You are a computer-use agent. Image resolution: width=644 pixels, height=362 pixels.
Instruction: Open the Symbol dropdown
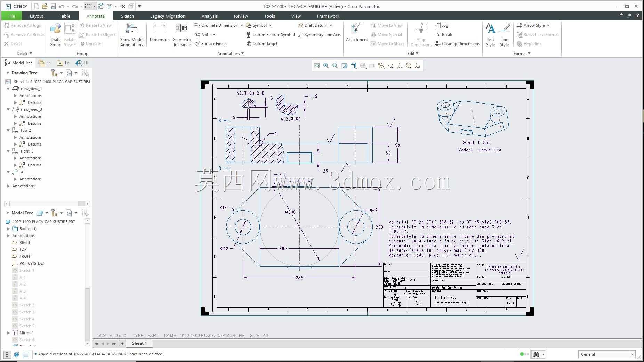(270, 25)
